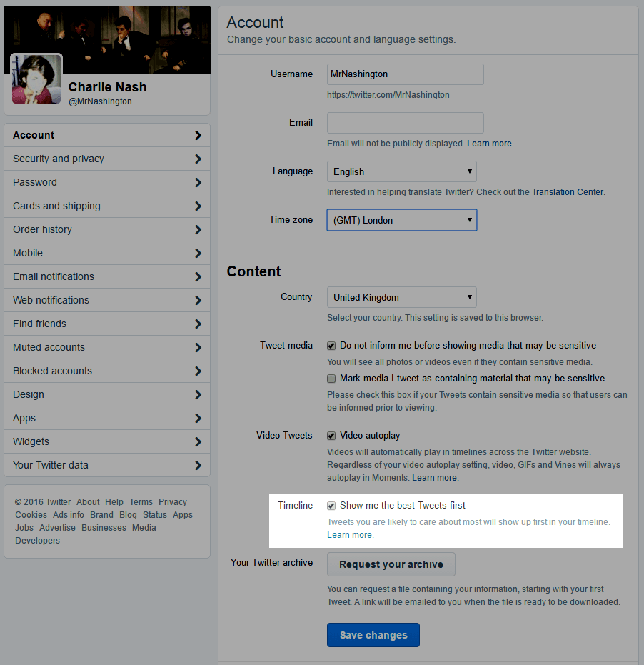Click the chevron arrow beside Cards and shipping

198,206
